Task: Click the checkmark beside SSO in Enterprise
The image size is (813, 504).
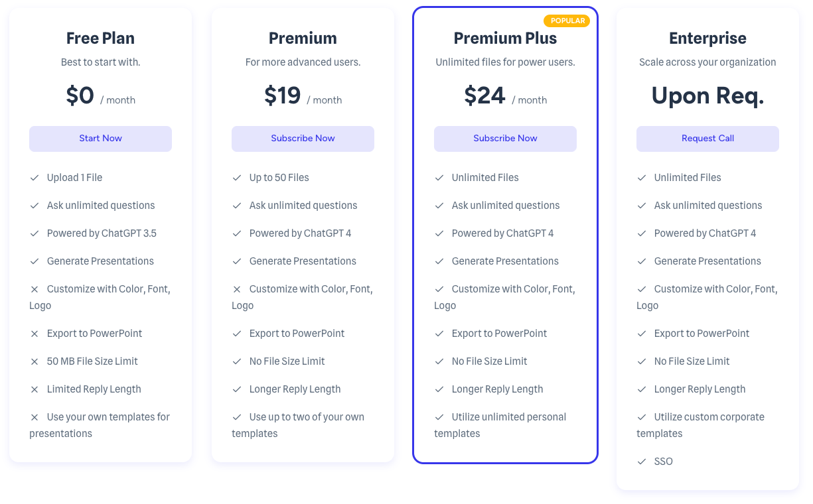Action: click(642, 462)
